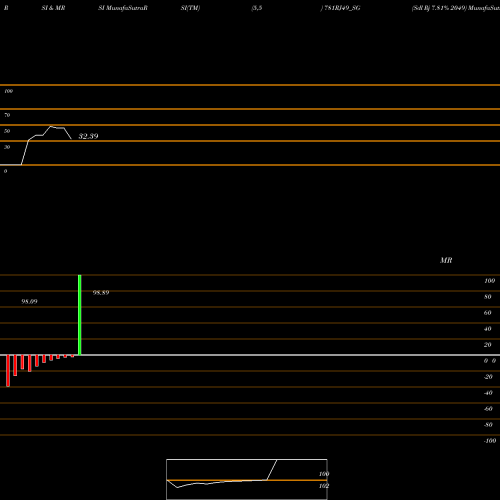
Task: Click the RSI value label 32.39
Action: tap(88, 136)
